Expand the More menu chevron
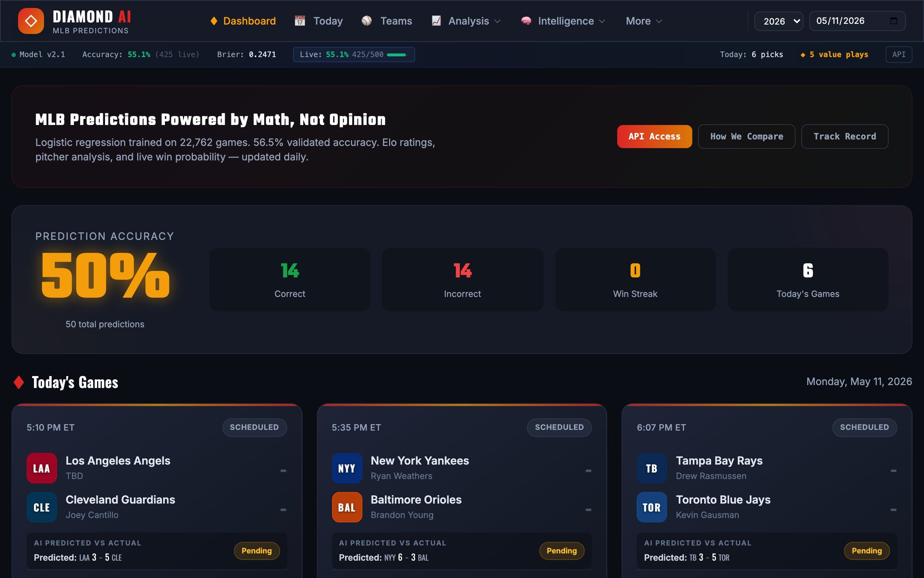The image size is (924, 578). [659, 21]
